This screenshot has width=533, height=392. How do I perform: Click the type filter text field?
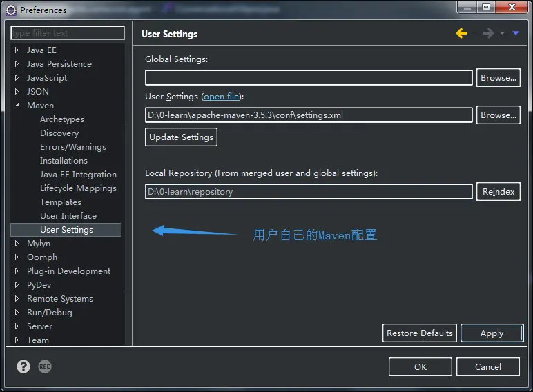(x=68, y=33)
